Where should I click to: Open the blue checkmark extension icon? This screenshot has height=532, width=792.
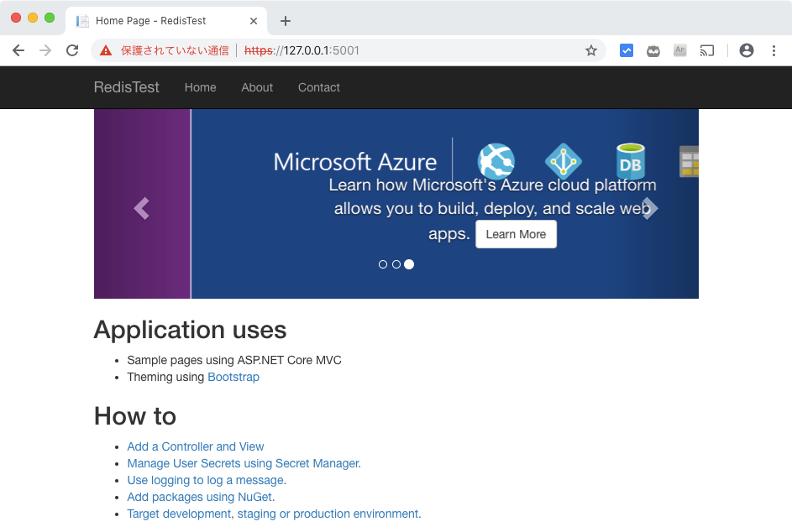pos(627,50)
